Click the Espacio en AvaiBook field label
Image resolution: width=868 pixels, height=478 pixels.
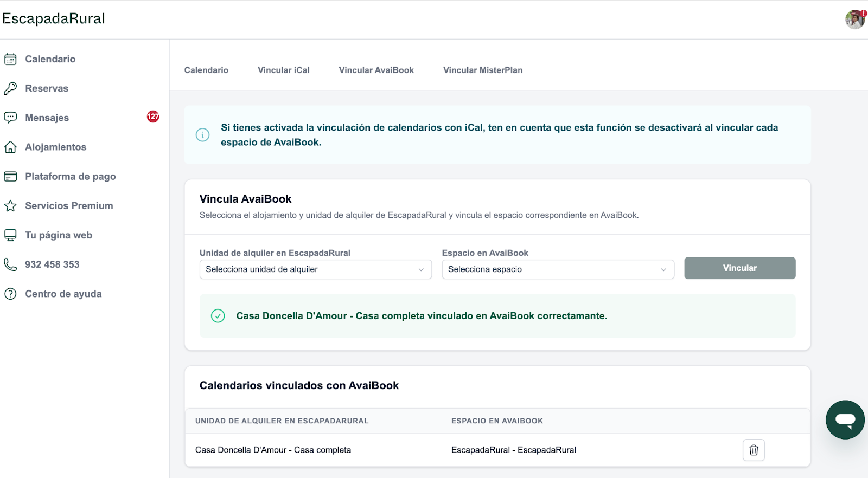(485, 253)
